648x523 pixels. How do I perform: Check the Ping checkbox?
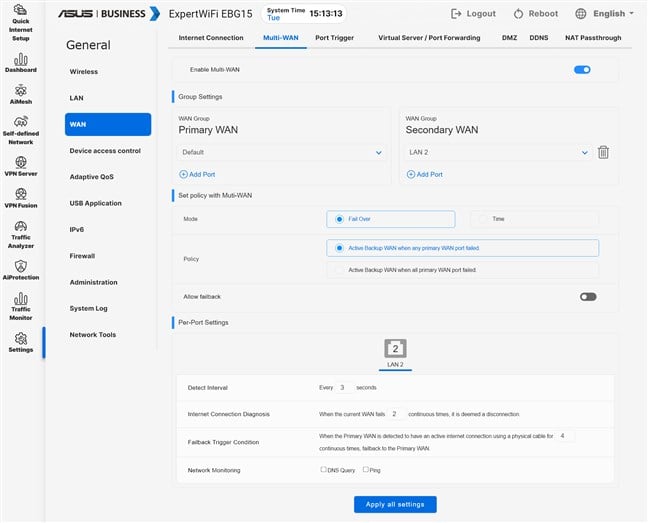pyautogui.click(x=366, y=469)
